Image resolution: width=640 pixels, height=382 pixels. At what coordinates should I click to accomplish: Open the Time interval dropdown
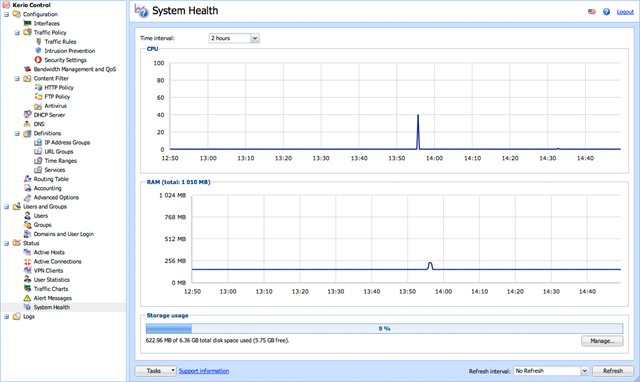point(234,38)
